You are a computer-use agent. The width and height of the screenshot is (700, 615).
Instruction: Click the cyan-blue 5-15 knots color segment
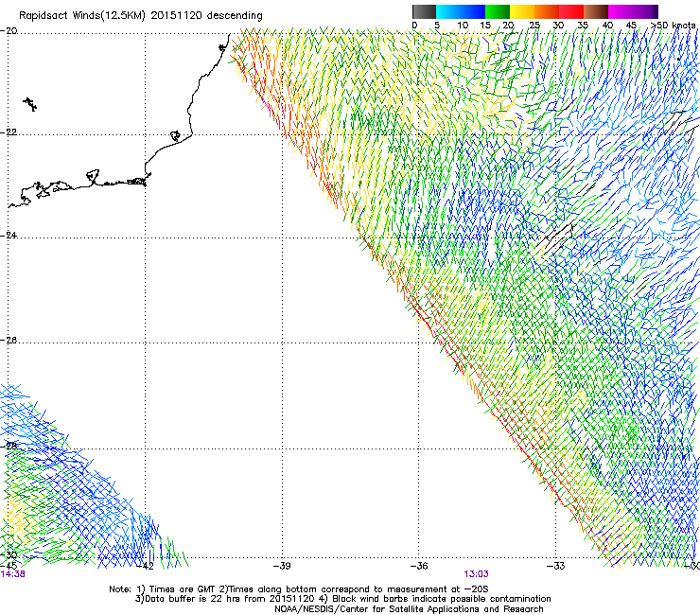[461, 11]
